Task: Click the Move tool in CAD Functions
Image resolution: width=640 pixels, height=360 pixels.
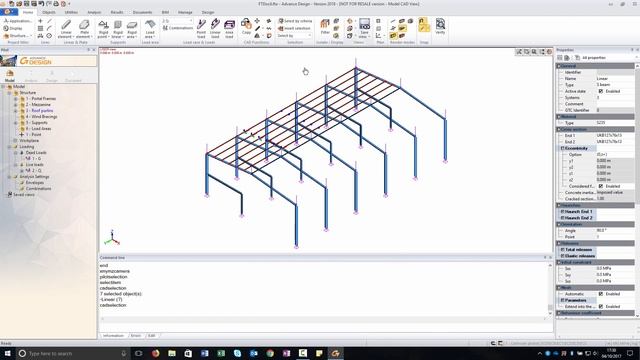Action: pyautogui.click(x=257, y=21)
